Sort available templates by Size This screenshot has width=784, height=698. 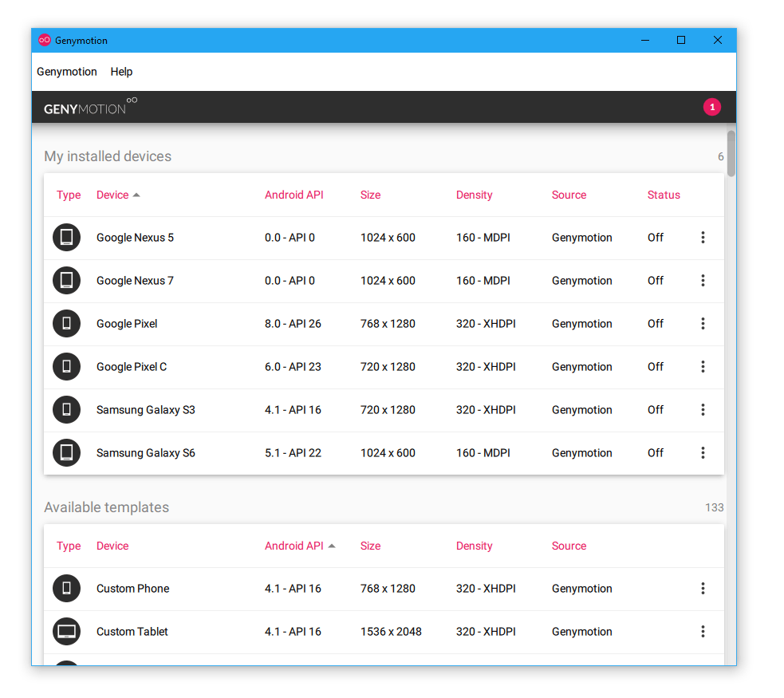371,546
